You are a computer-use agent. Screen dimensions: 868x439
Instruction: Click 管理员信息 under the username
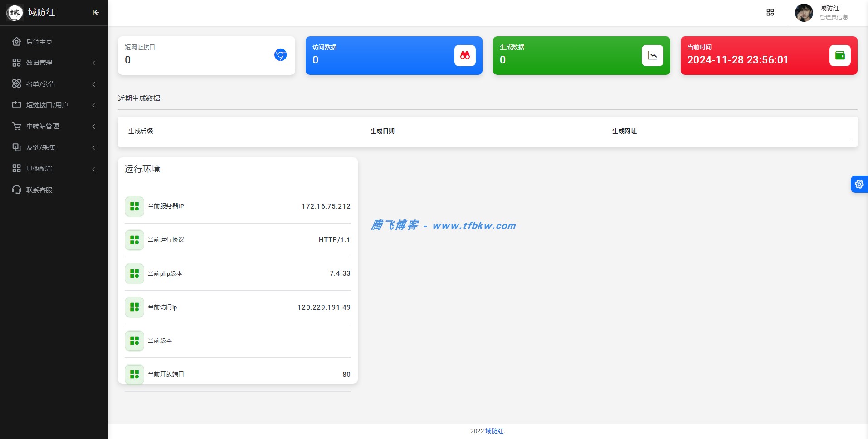pyautogui.click(x=834, y=17)
